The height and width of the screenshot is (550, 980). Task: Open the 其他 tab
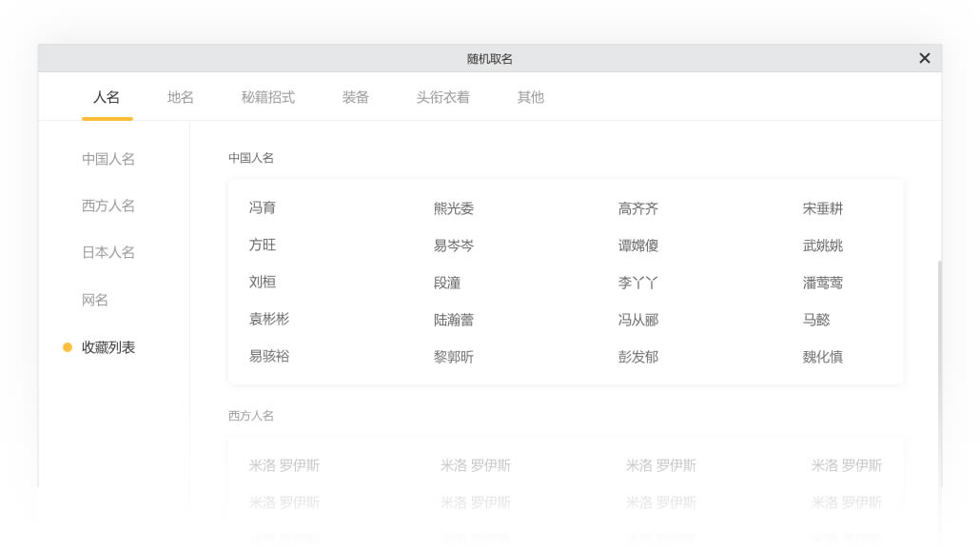[530, 97]
